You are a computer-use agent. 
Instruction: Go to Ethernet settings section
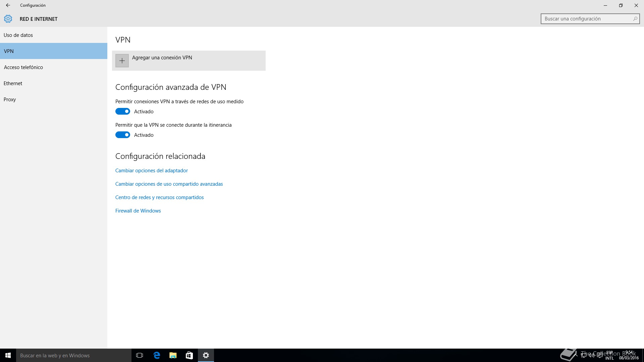pyautogui.click(x=13, y=83)
